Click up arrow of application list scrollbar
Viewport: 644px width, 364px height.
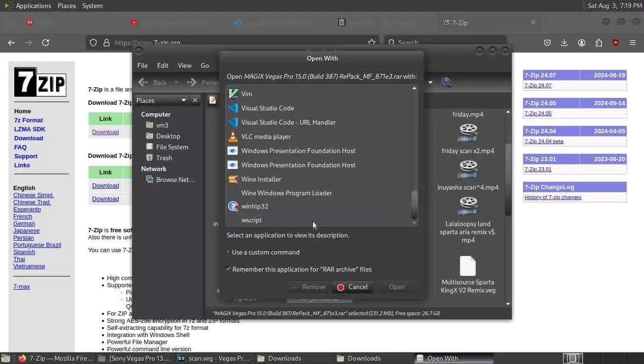pyautogui.click(x=414, y=88)
